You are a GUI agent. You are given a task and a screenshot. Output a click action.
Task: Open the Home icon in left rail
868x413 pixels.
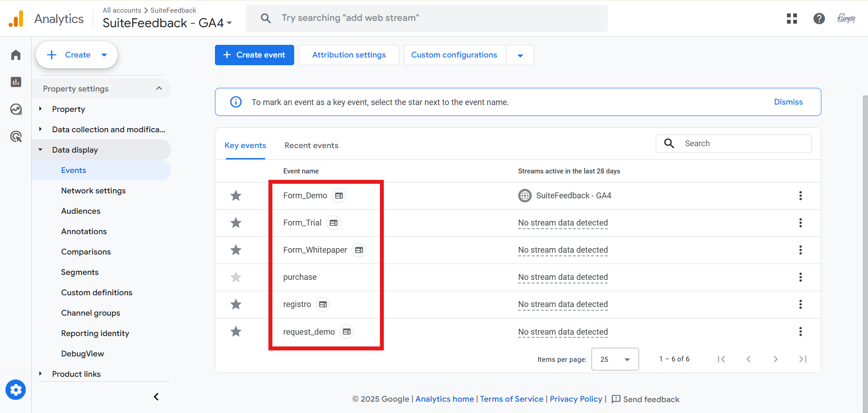click(16, 55)
